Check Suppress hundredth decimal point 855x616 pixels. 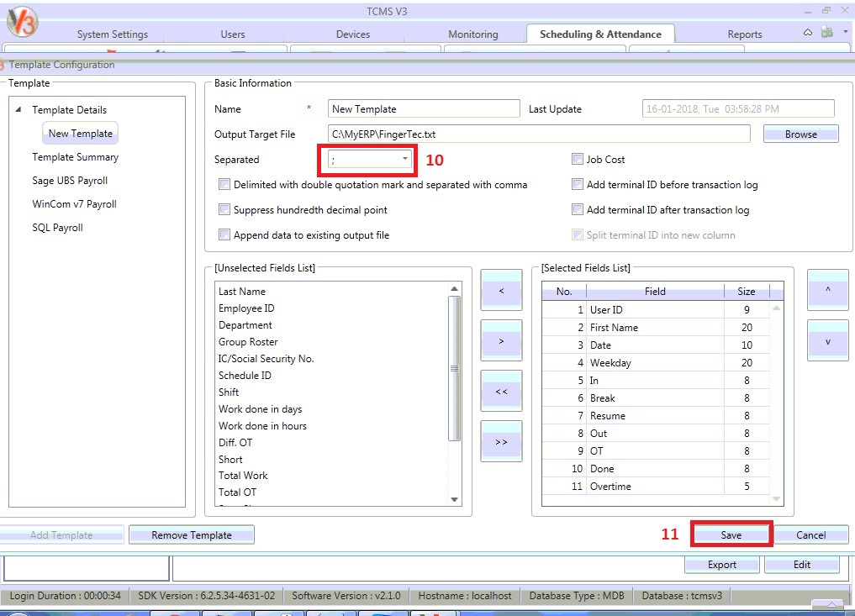pyautogui.click(x=224, y=210)
